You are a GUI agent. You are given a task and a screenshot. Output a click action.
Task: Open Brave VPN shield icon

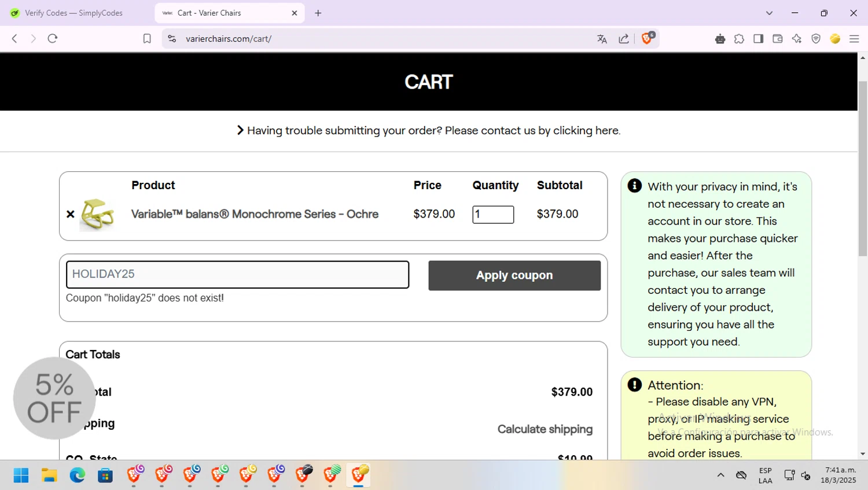pos(816,39)
